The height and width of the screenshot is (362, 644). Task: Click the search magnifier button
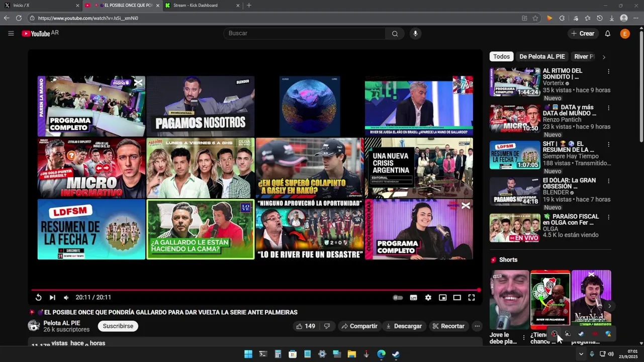395,33
